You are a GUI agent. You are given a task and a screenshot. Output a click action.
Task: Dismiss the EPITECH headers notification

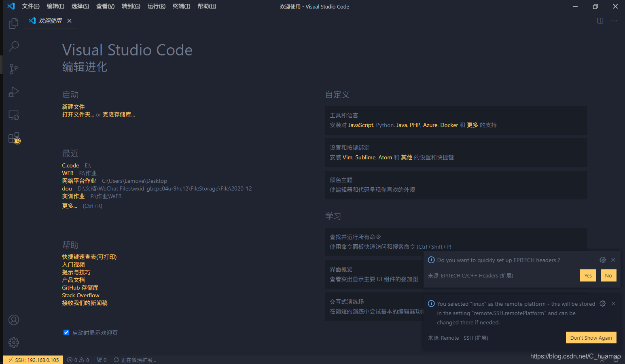point(613,260)
